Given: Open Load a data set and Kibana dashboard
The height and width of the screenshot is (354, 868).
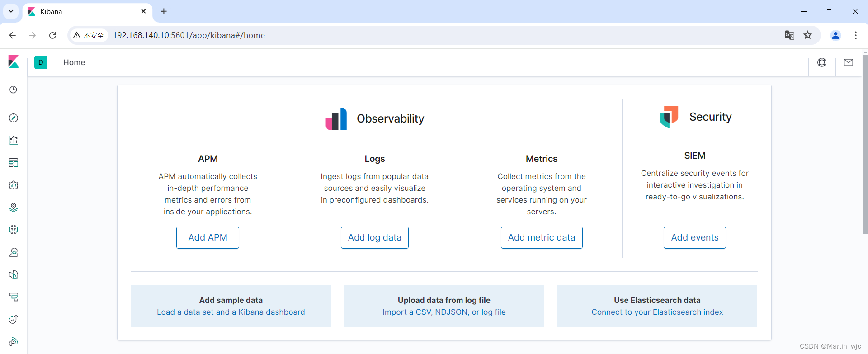Looking at the screenshot, I should tap(231, 312).
